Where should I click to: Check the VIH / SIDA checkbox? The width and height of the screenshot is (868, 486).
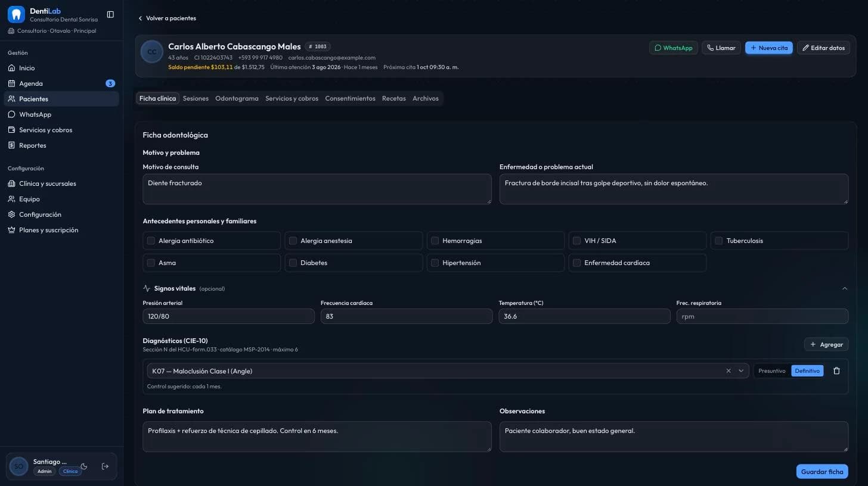[x=576, y=241]
